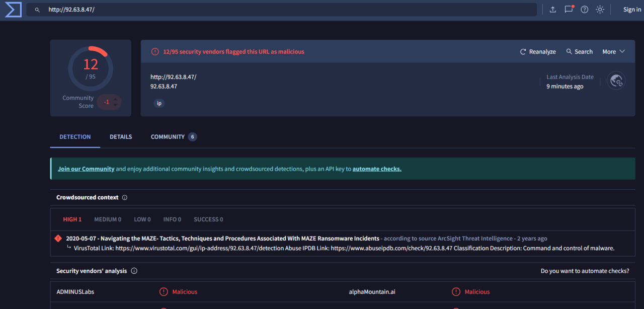Click the globe link icon near analysis date

pyautogui.click(x=616, y=81)
